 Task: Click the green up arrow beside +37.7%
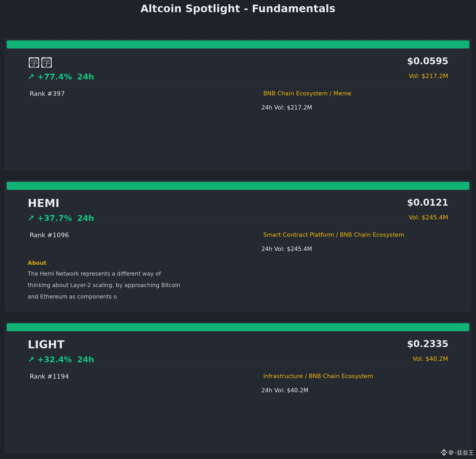[x=31, y=218]
